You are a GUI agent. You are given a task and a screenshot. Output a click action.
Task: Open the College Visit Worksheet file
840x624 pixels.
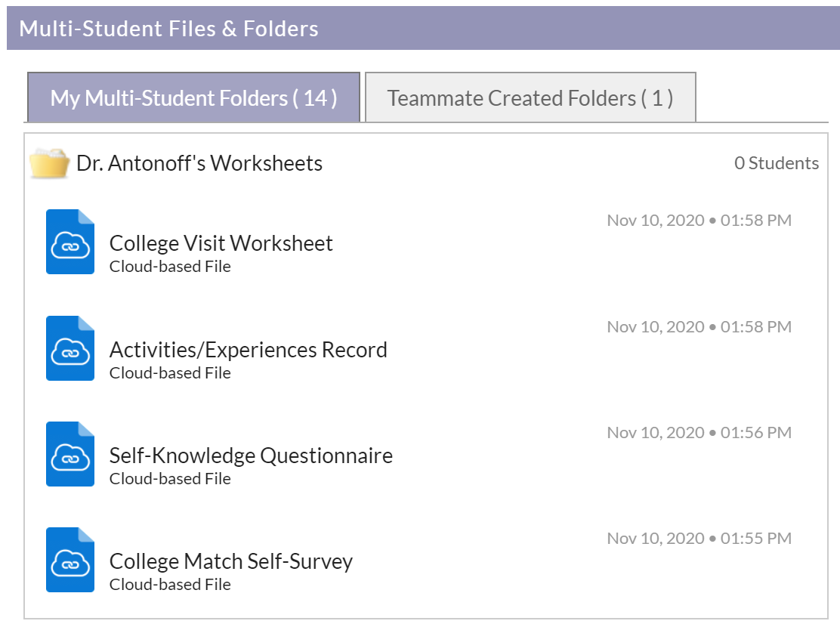221,243
